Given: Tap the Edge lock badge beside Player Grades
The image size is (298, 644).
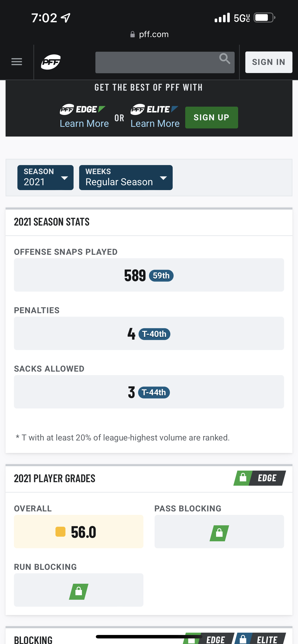Looking at the screenshot, I should coord(259,478).
